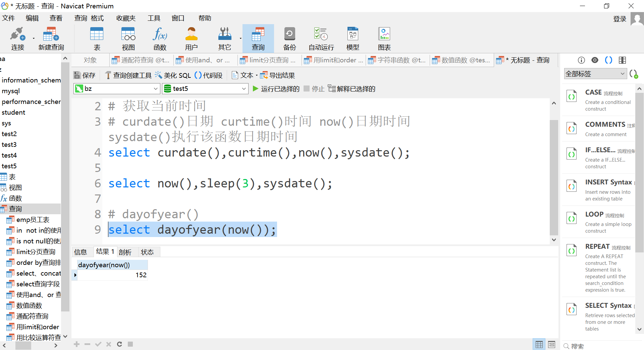The height and width of the screenshot is (350, 644).
Task: Click the dayofyear(now()) column header
Action: click(112, 265)
